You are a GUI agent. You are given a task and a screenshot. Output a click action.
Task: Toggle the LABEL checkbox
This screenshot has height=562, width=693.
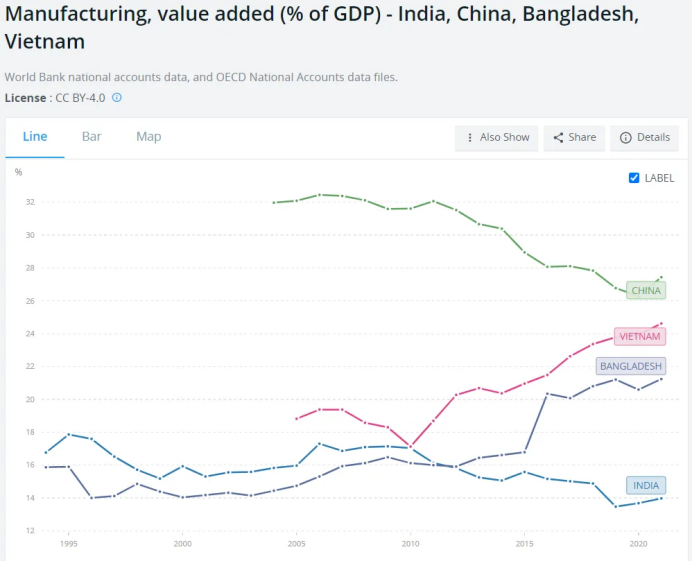point(634,178)
